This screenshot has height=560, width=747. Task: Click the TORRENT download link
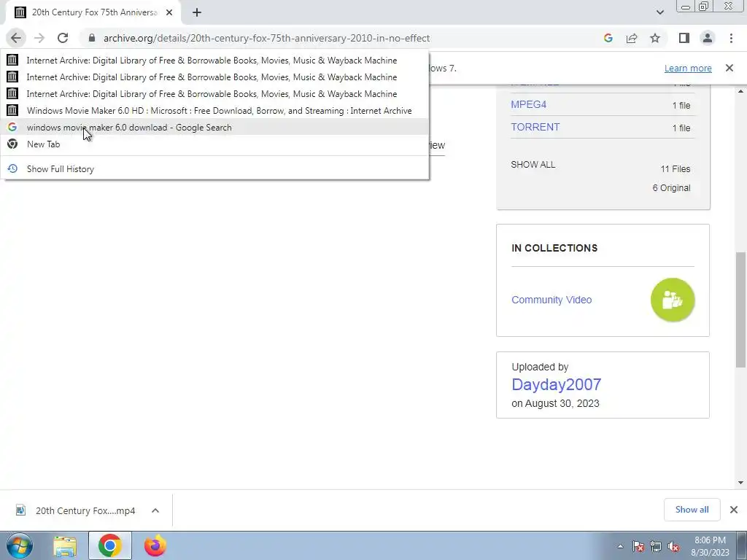pos(535,127)
